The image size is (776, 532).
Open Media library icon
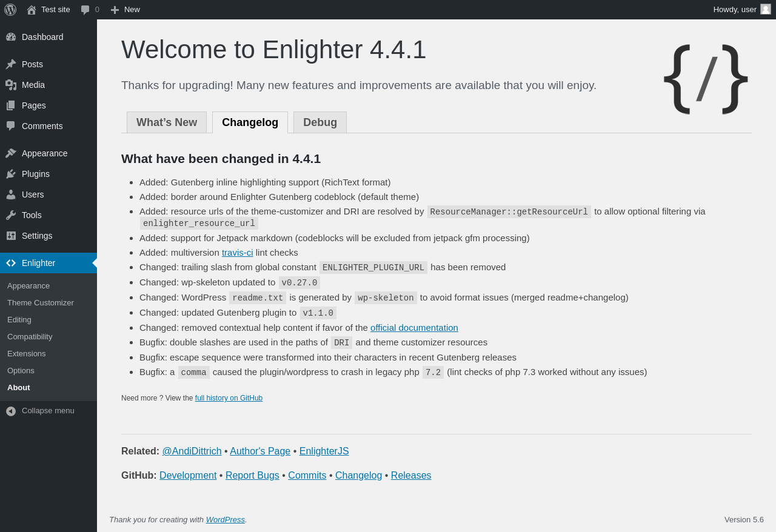(x=11, y=85)
